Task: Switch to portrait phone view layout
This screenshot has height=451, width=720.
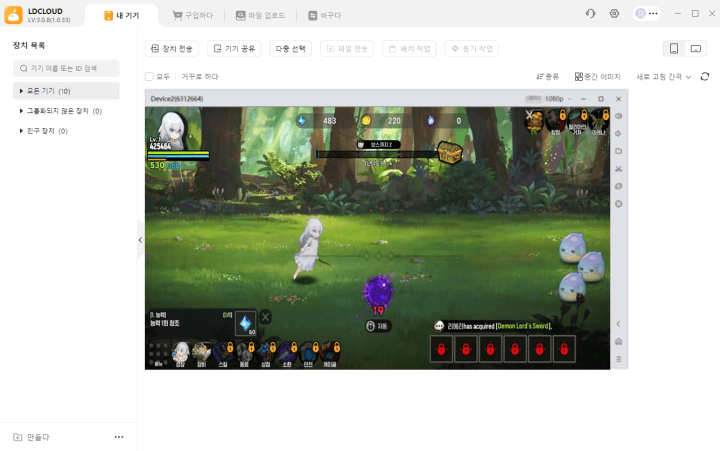Action: pos(674,48)
